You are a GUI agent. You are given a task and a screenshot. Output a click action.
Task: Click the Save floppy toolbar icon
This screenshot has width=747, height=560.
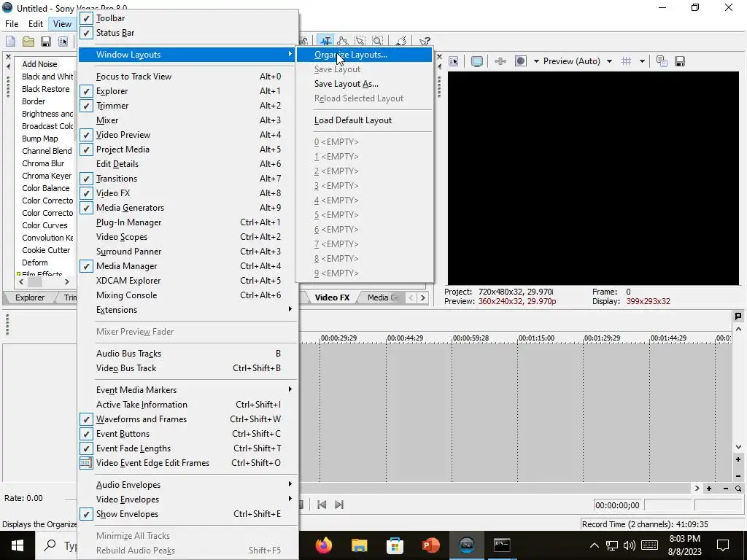[x=46, y=42]
